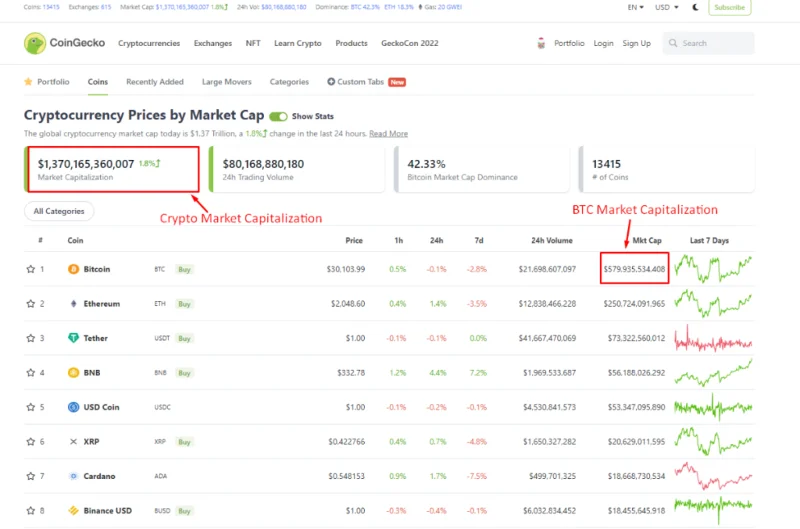The height and width of the screenshot is (529, 800).
Task: Sort by Mkt Cap column header
Action: 646,240
